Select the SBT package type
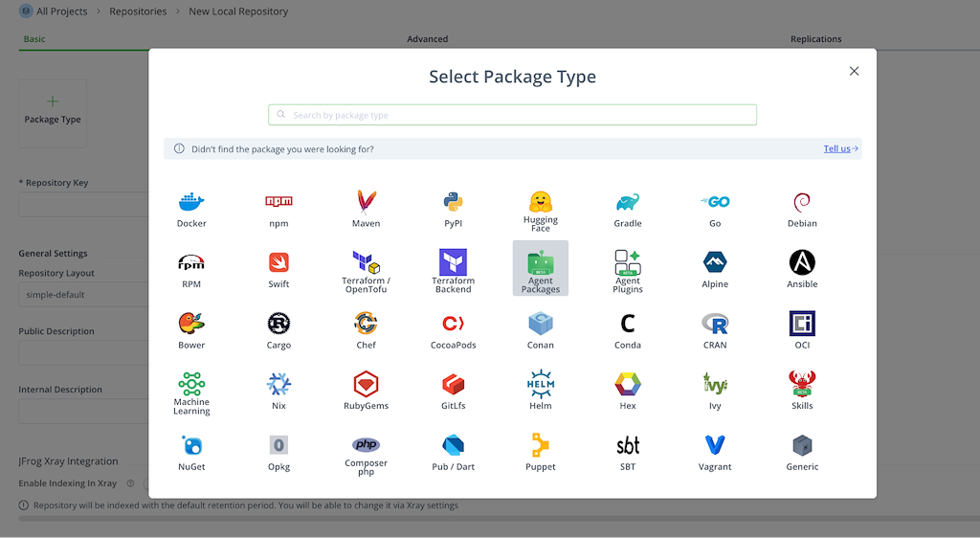The image size is (980, 538). 628,453
